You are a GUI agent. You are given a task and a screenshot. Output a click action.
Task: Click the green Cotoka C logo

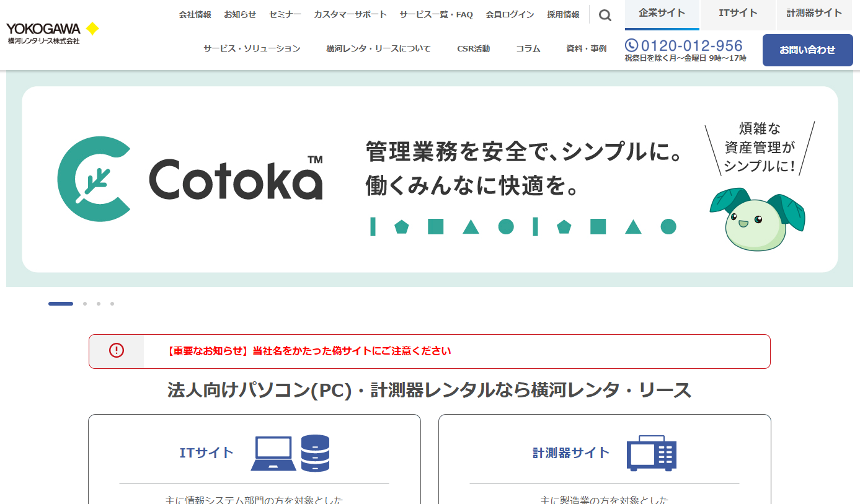(93, 178)
